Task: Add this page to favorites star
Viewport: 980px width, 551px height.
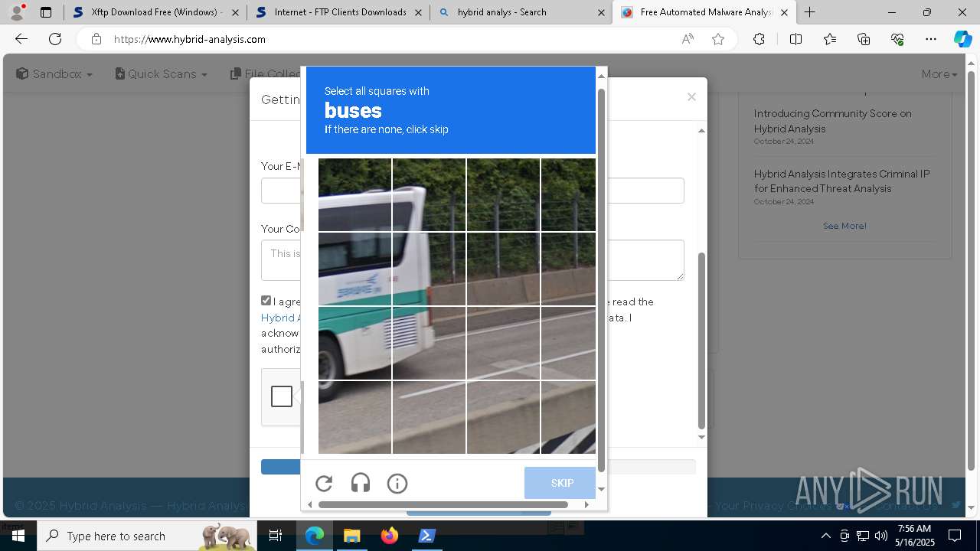Action: pyautogui.click(x=718, y=39)
